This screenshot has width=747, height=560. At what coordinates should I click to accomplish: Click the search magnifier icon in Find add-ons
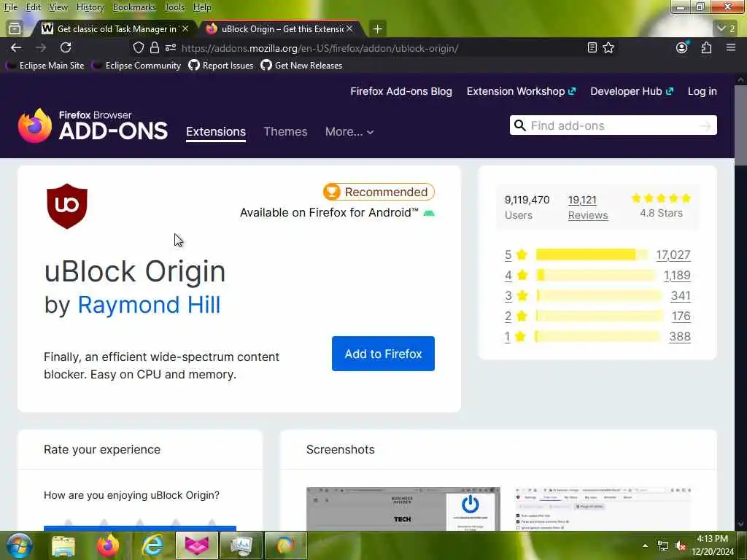519,125
